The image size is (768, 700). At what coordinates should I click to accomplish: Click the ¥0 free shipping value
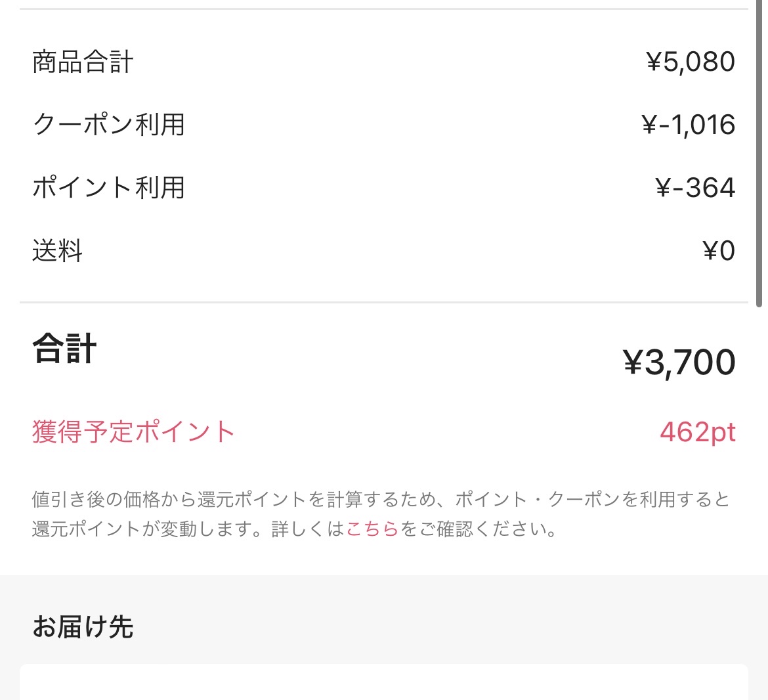pos(719,250)
